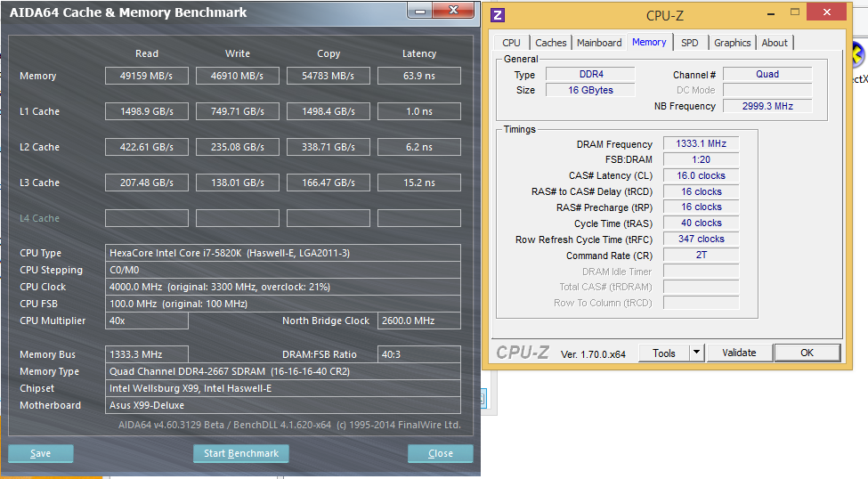Click the Command Rate value 2T

701,256
